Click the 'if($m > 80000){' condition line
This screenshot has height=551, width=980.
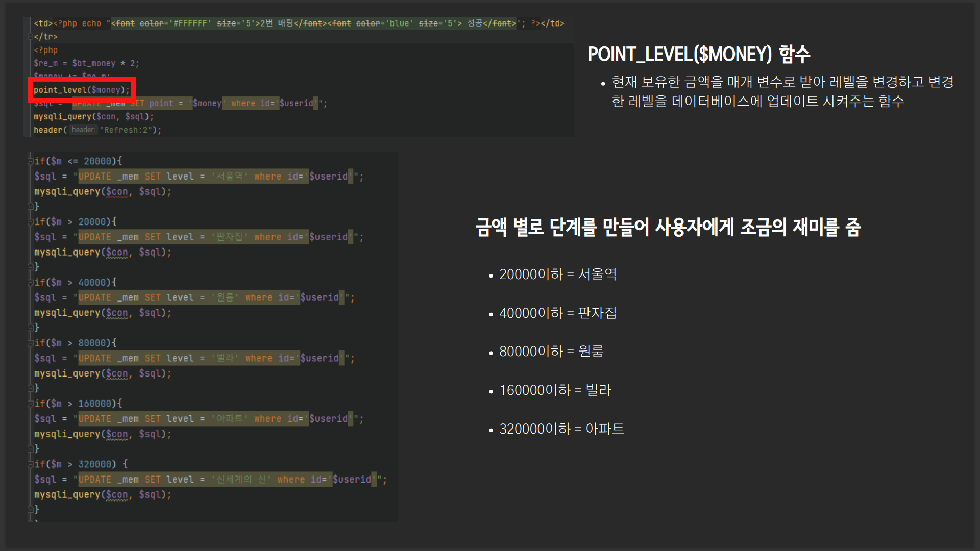click(76, 343)
